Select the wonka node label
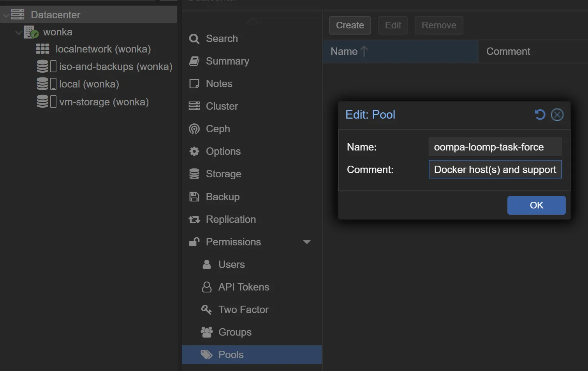The width and height of the screenshot is (588, 371). [x=58, y=32]
